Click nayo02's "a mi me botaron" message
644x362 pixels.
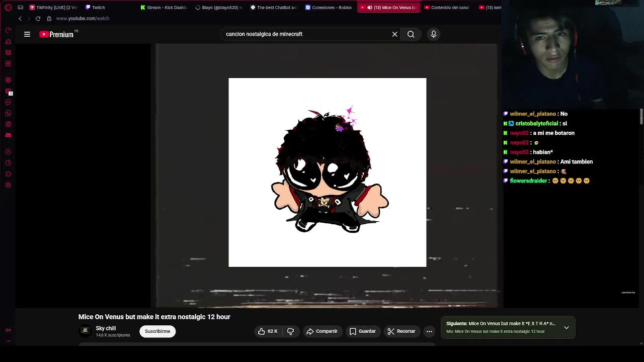tap(539, 133)
